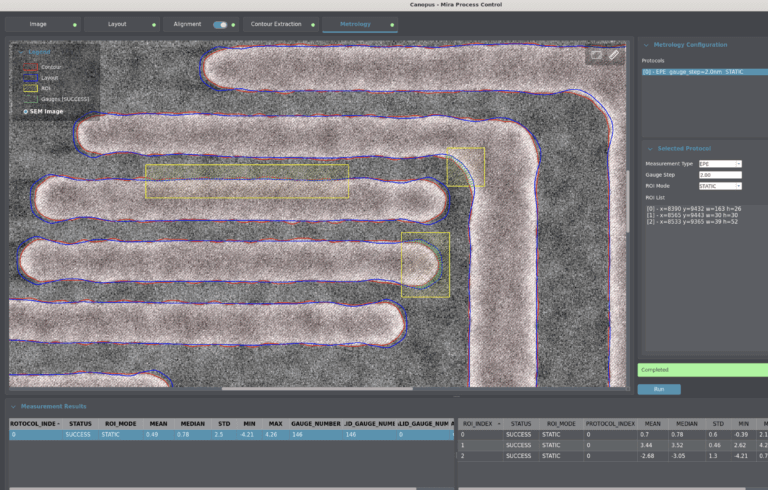
Task: Click the horizontal scrollbar under the ROI results table
Action: tap(601, 488)
